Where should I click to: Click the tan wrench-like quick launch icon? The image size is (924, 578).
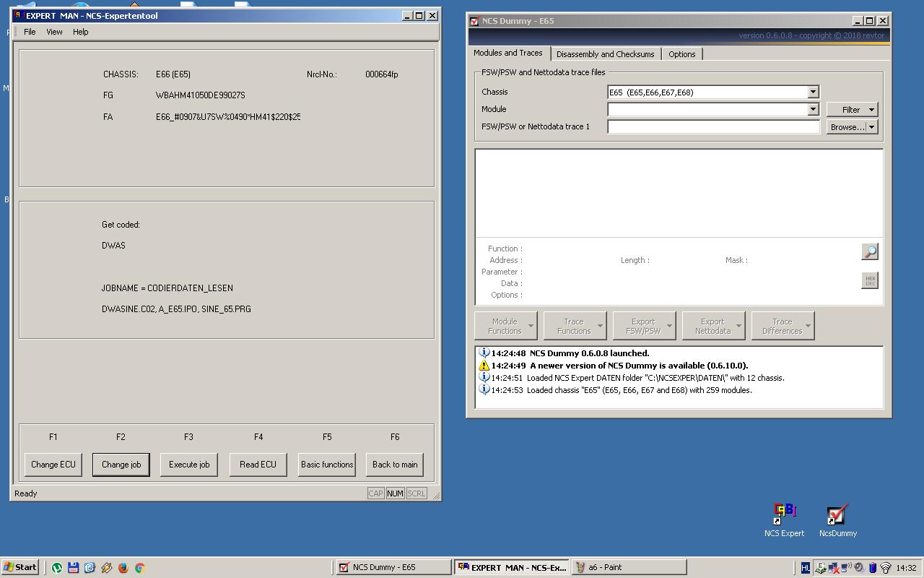tap(107, 568)
